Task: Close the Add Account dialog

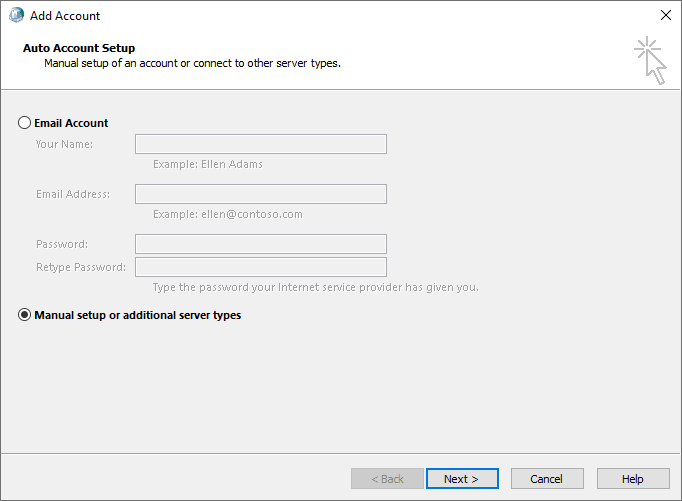Action: tap(666, 16)
